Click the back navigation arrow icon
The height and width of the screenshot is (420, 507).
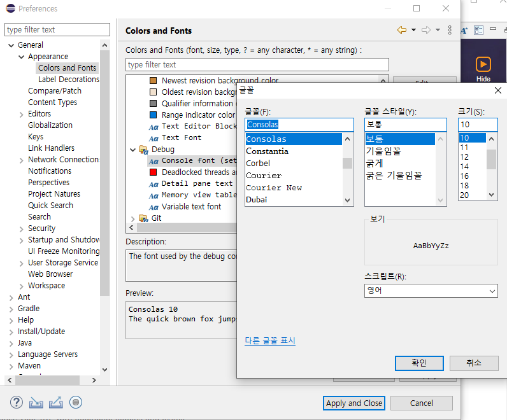tap(402, 30)
